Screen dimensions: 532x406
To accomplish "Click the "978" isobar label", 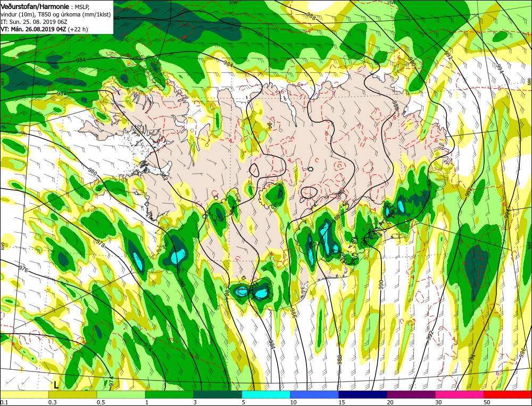I will tap(101, 243).
